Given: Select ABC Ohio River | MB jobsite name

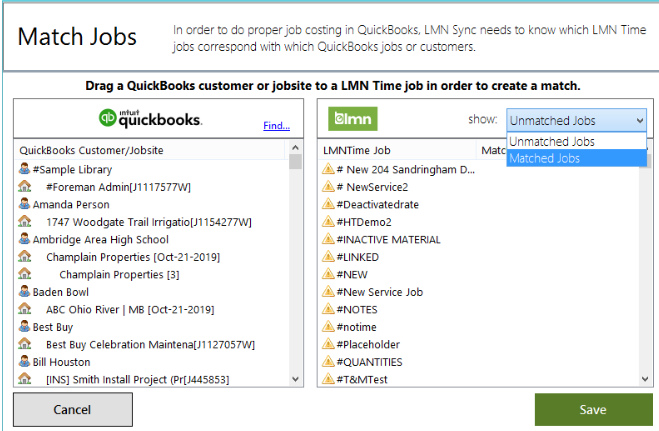Looking at the screenshot, I should click(x=130, y=310).
